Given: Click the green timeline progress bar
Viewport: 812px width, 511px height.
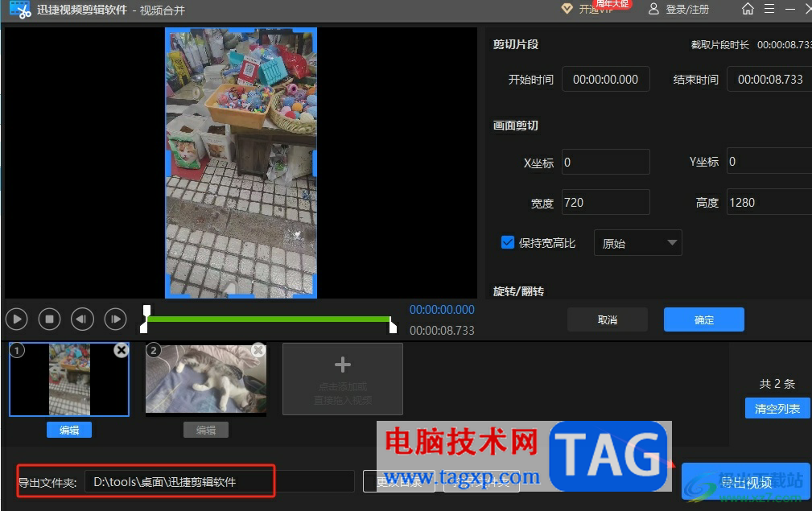Looking at the screenshot, I should 268,319.
